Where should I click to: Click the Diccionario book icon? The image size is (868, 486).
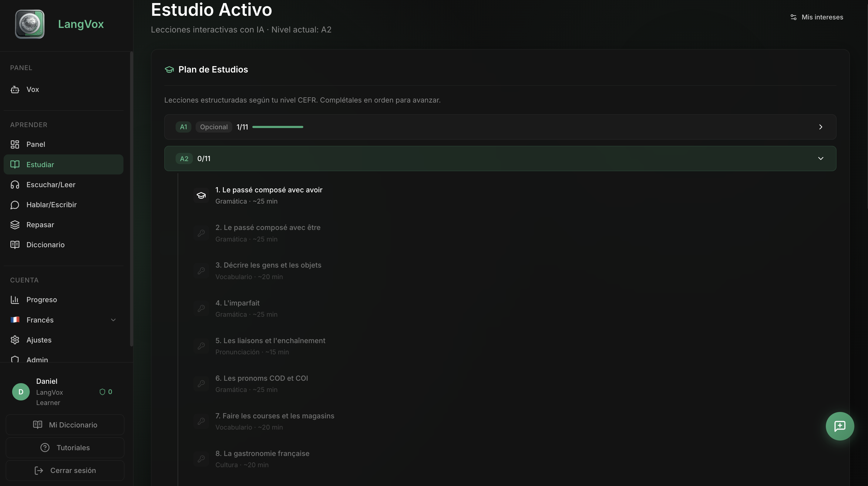pos(15,245)
